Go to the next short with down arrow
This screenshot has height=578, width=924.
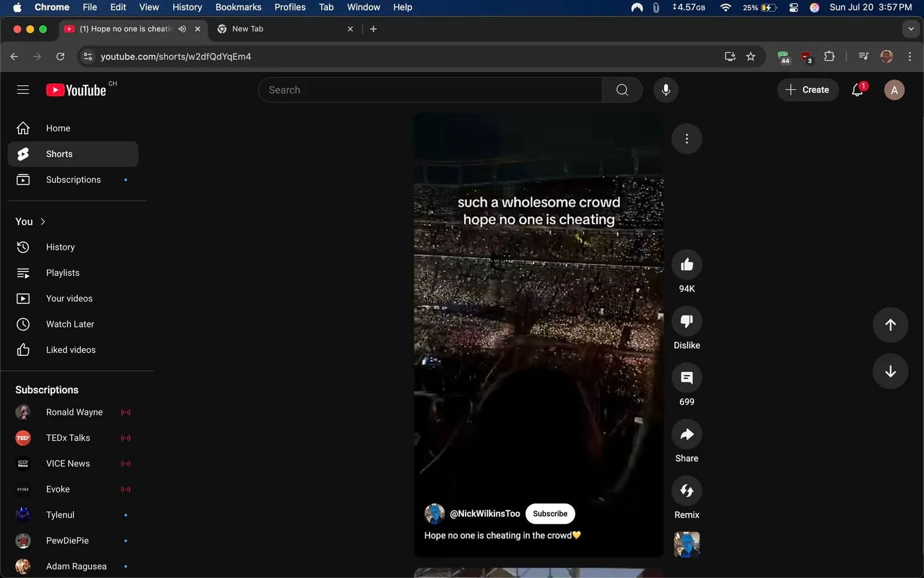[890, 371]
